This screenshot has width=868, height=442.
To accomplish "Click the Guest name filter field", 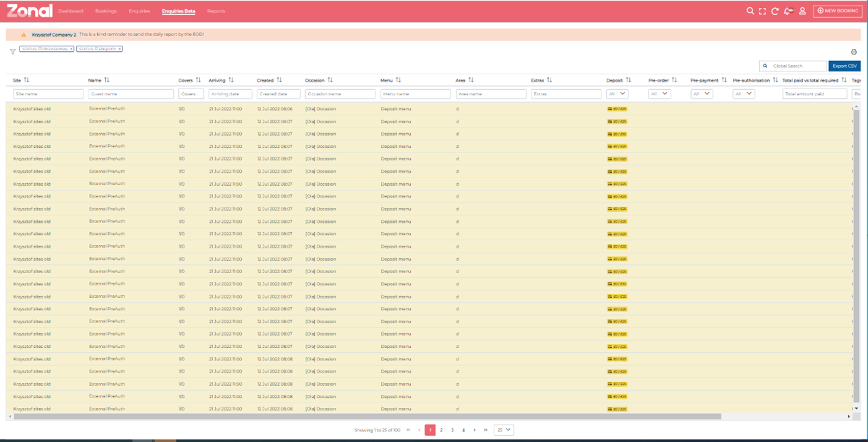I will pyautogui.click(x=131, y=94).
